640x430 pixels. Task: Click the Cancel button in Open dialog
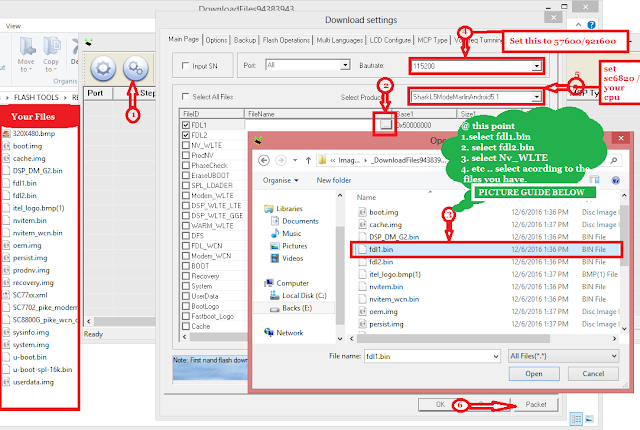[593, 374]
